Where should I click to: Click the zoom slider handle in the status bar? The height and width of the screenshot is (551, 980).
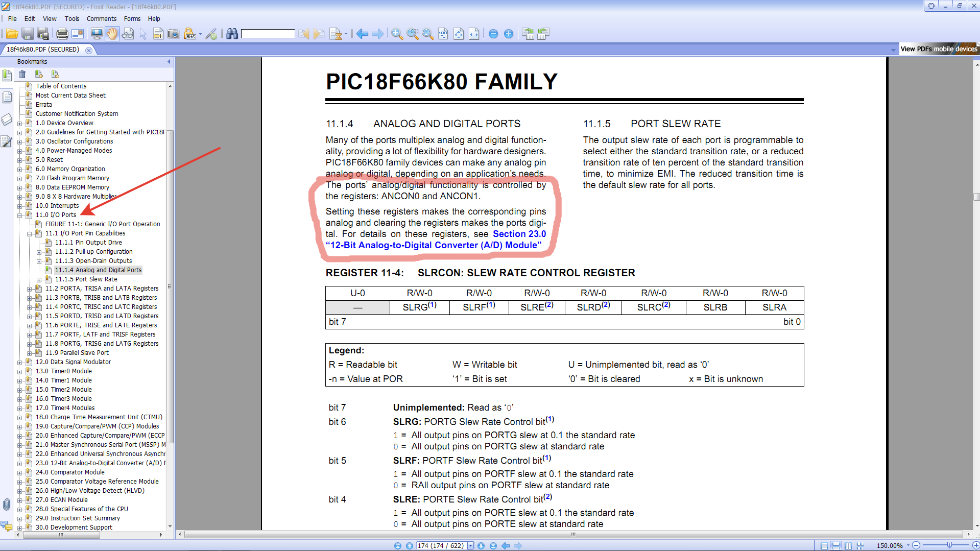(x=949, y=545)
